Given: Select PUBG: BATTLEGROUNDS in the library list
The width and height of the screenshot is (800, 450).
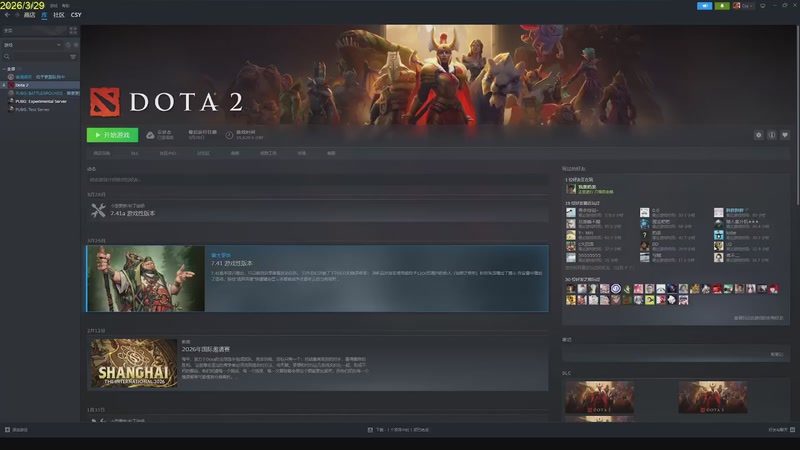Looking at the screenshot, I should [40, 93].
